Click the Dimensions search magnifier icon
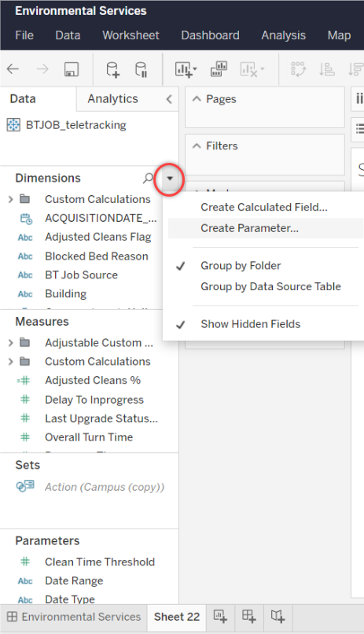The image size is (364, 634). pyautogui.click(x=149, y=178)
